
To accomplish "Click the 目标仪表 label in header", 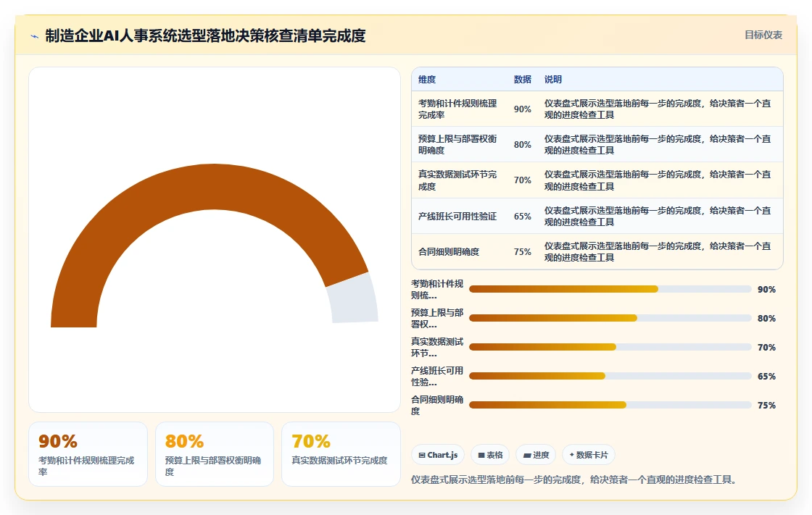I will click(763, 35).
